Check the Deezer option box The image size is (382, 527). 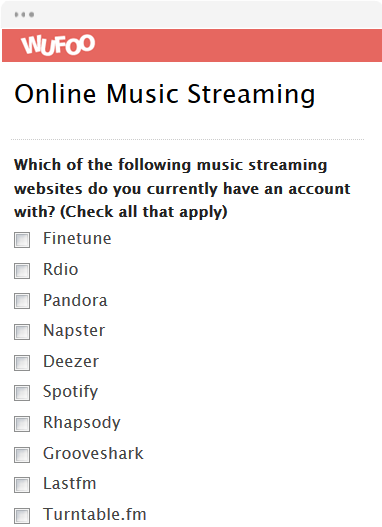[22, 363]
